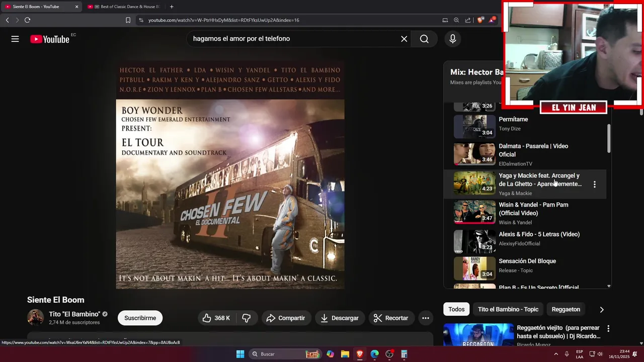
Task: Show hidden system tray icons
Action: (x=556, y=354)
